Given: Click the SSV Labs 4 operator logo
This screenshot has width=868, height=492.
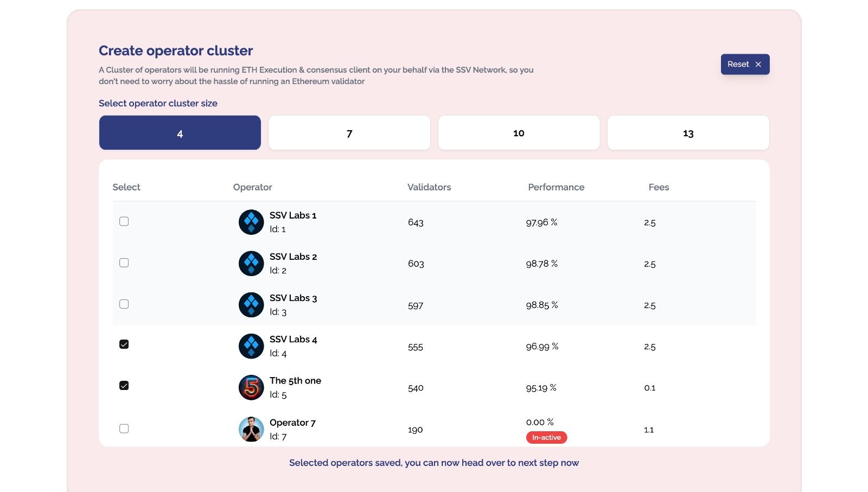Looking at the screenshot, I should 251,346.
